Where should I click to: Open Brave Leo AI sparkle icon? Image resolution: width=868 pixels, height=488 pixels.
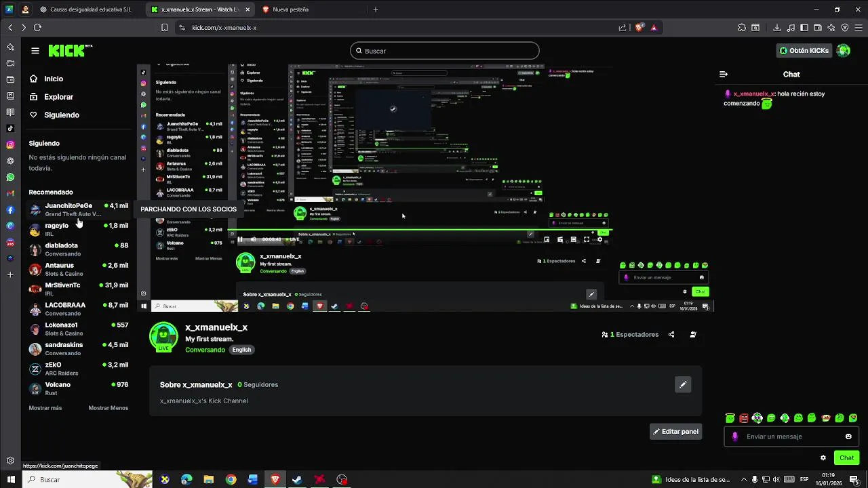coord(831,28)
